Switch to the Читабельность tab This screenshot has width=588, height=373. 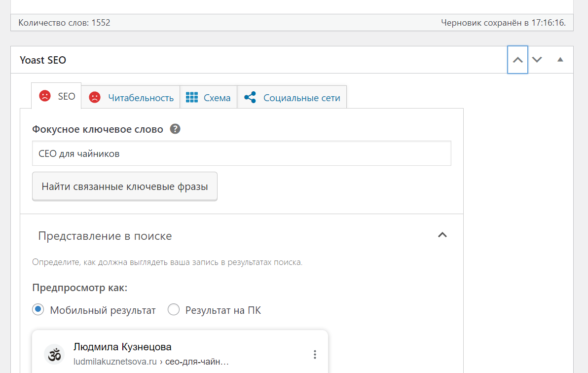pyautogui.click(x=131, y=98)
